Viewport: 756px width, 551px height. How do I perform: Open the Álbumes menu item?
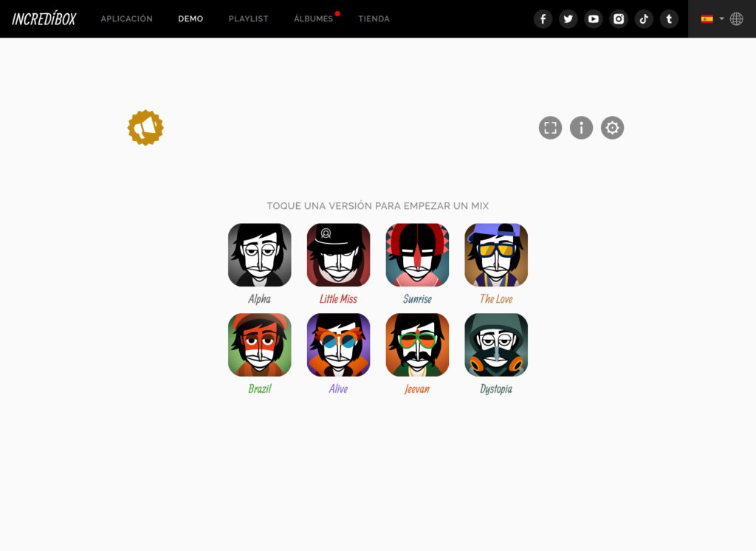(313, 18)
